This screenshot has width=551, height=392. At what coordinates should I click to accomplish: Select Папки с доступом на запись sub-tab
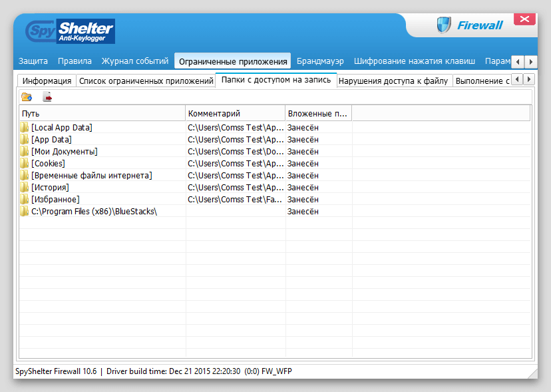pos(276,80)
